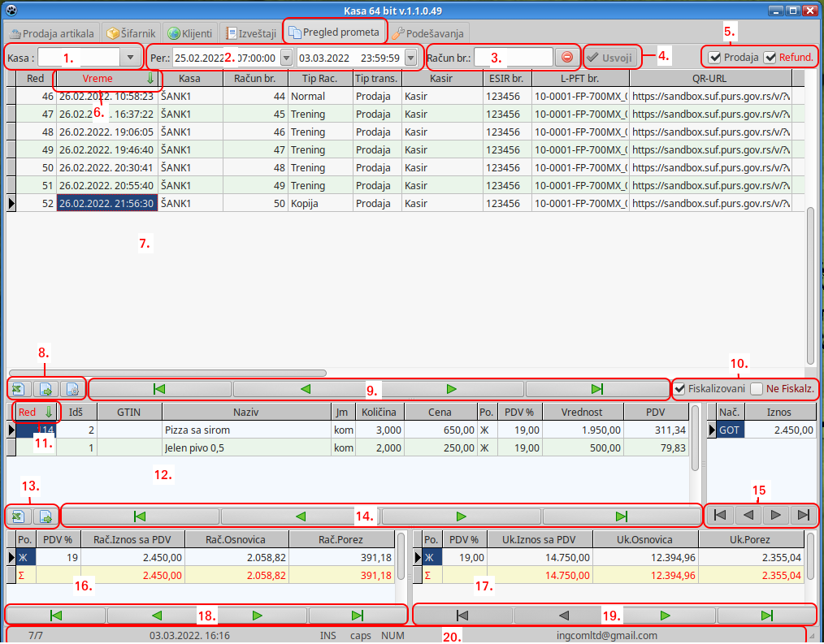Toggle the Refund. checkbox

click(770, 58)
